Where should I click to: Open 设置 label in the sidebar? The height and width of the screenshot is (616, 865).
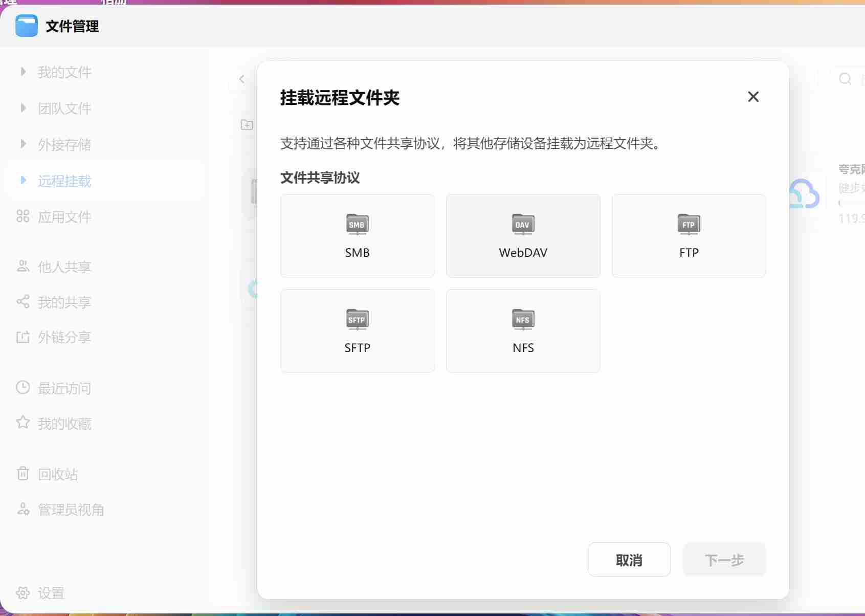(51, 593)
